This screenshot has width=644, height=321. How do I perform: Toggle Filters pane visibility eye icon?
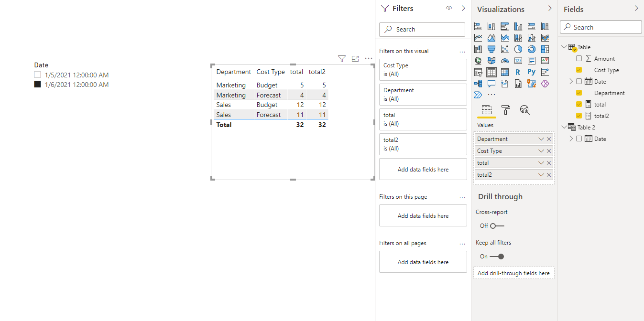click(448, 8)
